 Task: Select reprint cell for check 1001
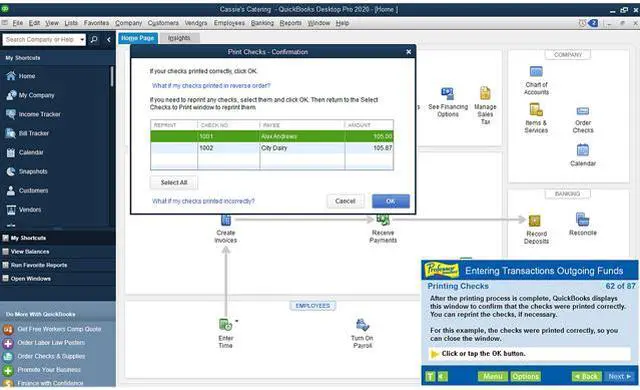(174, 136)
